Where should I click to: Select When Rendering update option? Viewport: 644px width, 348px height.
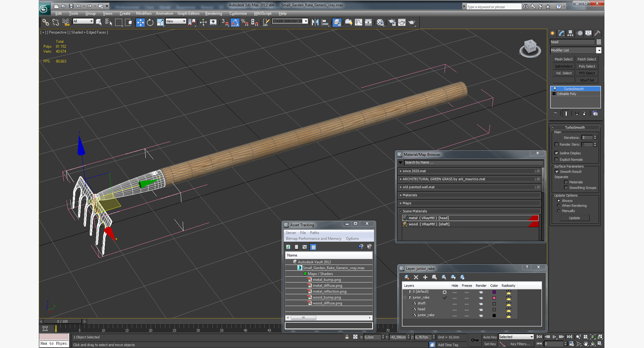[x=559, y=206]
